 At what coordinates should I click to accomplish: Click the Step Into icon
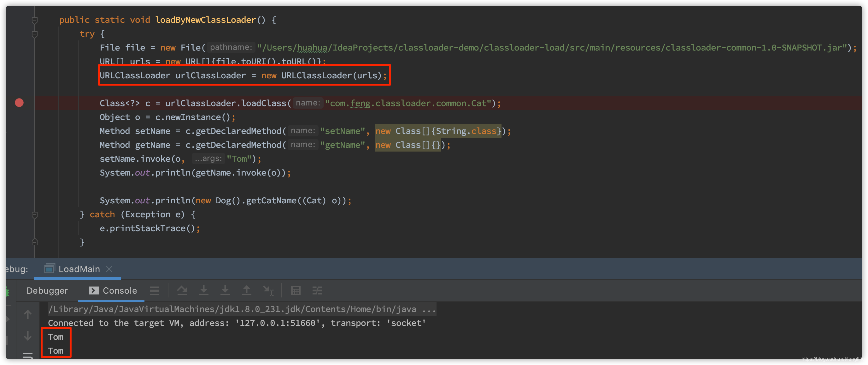203,290
